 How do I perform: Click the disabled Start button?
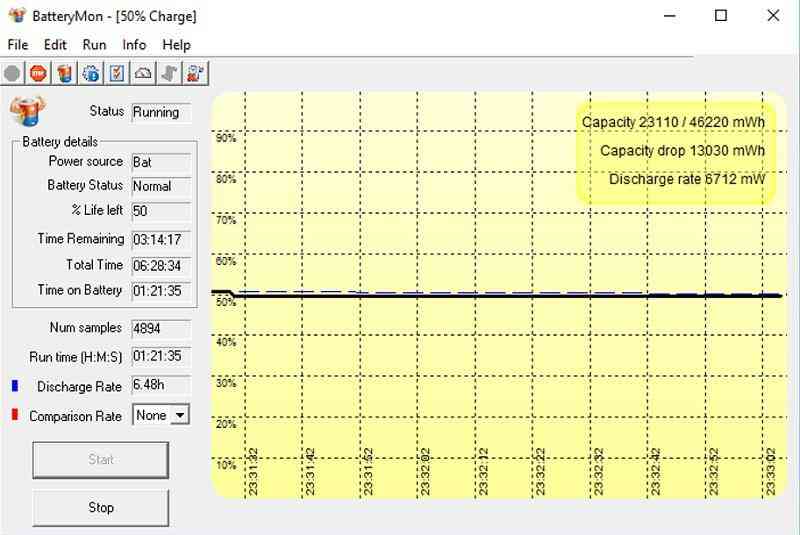coord(101,460)
